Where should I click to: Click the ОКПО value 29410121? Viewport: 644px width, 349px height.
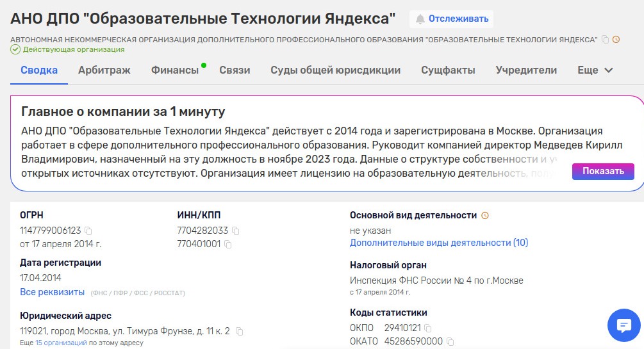tap(402, 328)
